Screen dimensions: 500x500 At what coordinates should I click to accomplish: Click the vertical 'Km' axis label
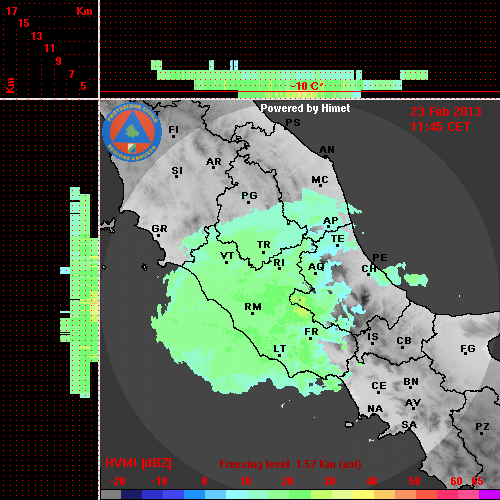click(10, 85)
